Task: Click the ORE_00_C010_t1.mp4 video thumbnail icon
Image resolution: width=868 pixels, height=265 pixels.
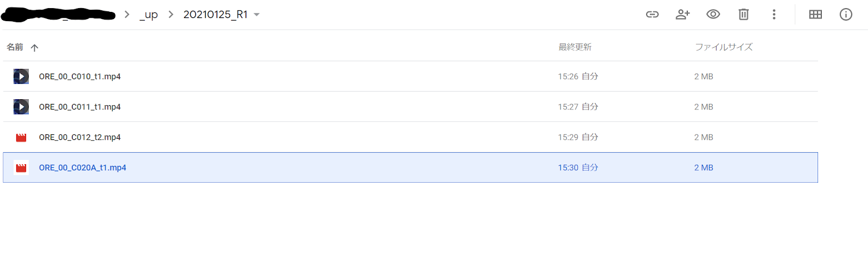Action: pos(21,76)
